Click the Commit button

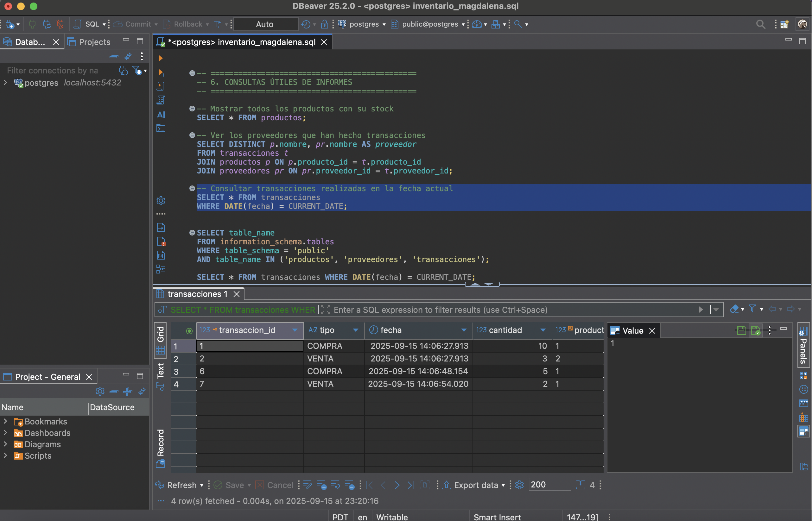click(133, 24)
